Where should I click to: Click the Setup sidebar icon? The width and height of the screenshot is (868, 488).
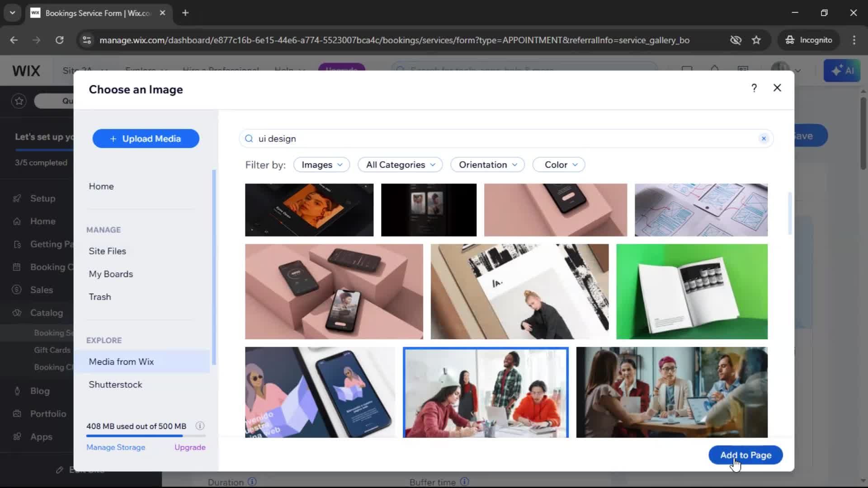17,198
